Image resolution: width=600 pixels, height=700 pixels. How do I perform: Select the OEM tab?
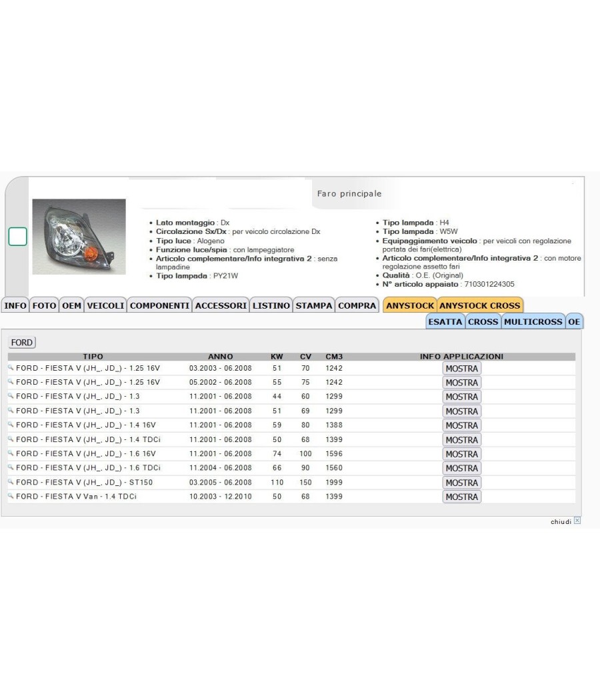(71, 305)
